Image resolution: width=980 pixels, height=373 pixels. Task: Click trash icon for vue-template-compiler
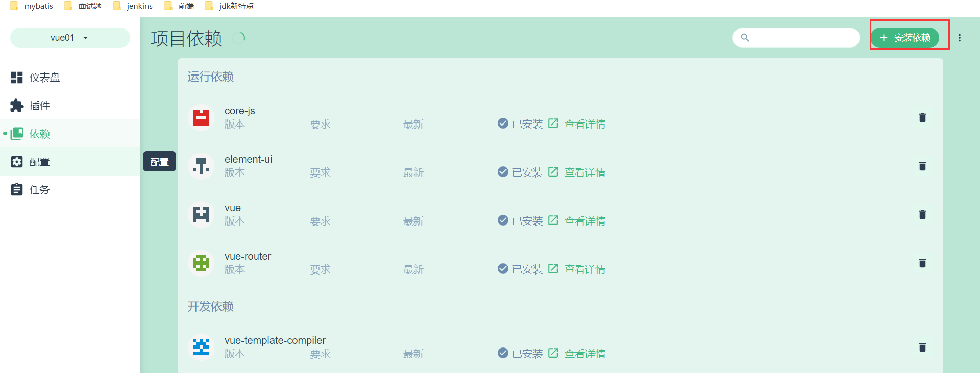coord(922,347)
